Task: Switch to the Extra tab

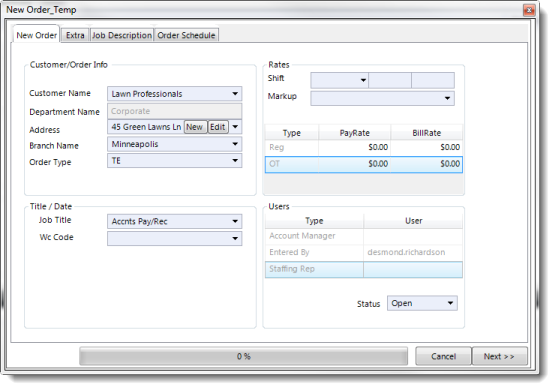Action: click(x=75, y=35)
